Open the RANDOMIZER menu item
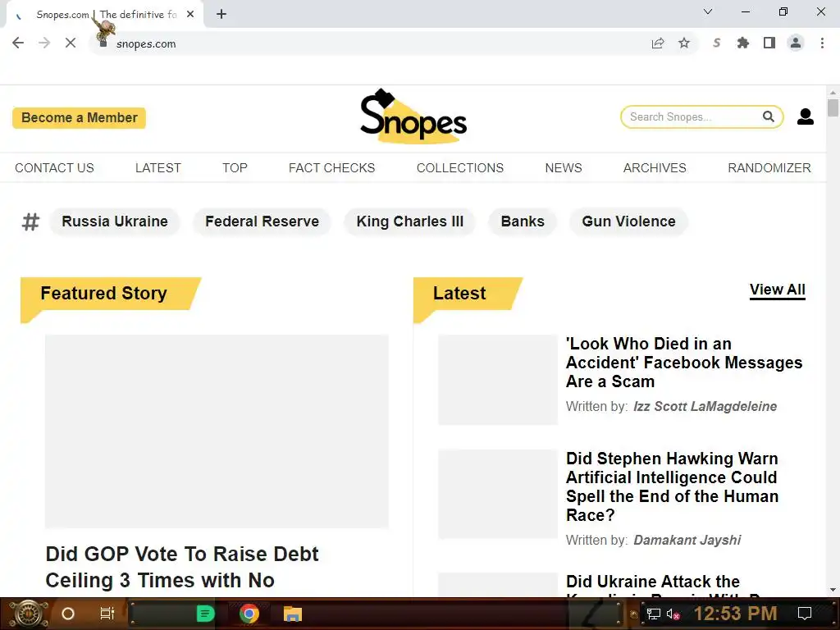 point(769,167)
